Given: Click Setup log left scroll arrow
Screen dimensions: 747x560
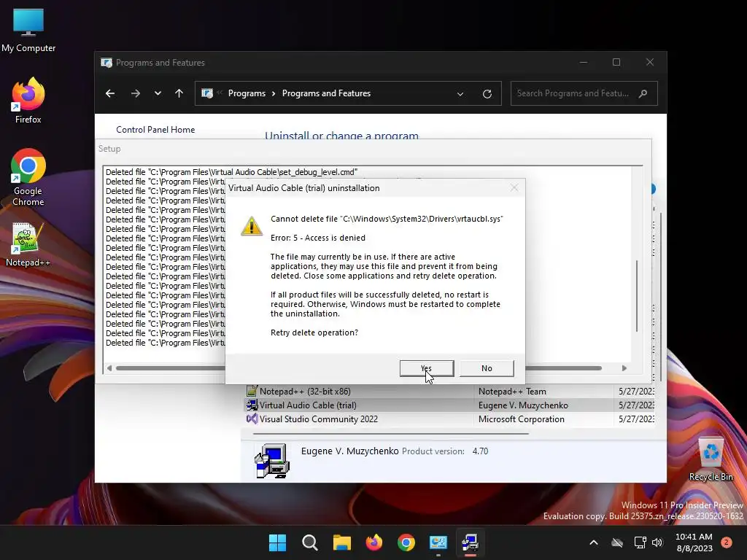Looking at the screenshot, I should click(109, 368).
